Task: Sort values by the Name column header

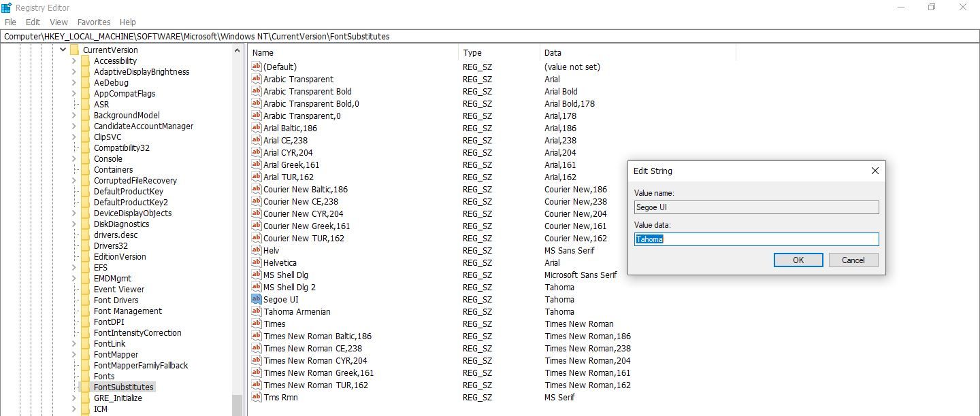Action: click(354, 52)
